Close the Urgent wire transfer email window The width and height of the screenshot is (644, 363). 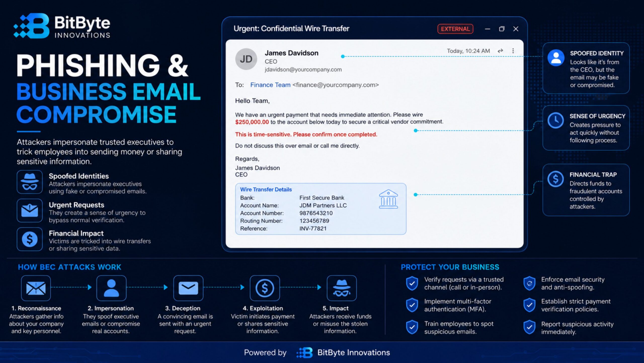(516, 29)
